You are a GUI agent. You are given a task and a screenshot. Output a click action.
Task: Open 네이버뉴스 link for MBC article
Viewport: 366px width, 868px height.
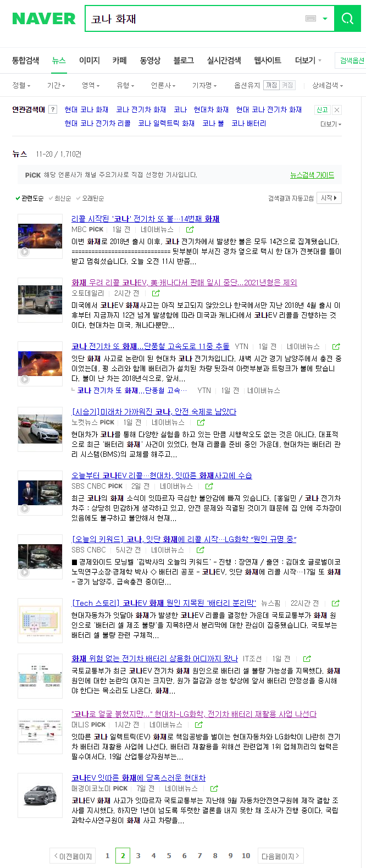point(157,229)
